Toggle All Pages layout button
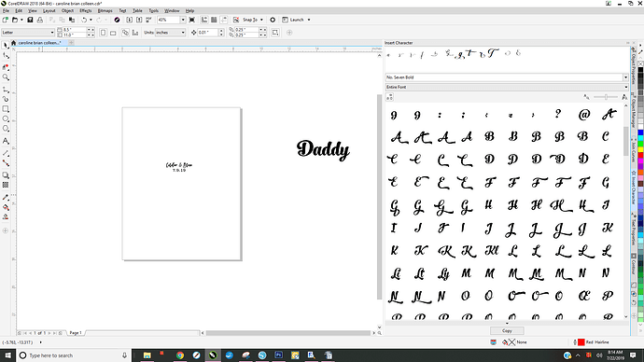 pyautogui.click(x=125, y=33)
